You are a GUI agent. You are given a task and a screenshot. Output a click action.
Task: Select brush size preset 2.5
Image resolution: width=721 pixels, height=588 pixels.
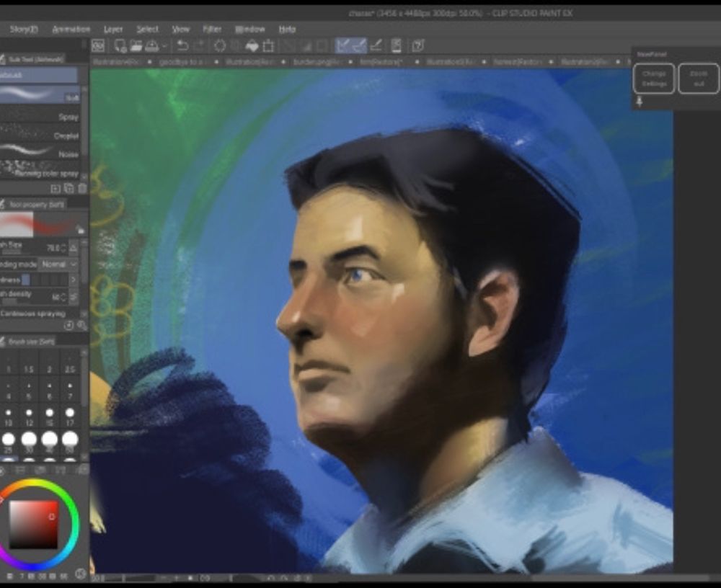(70, 363)
